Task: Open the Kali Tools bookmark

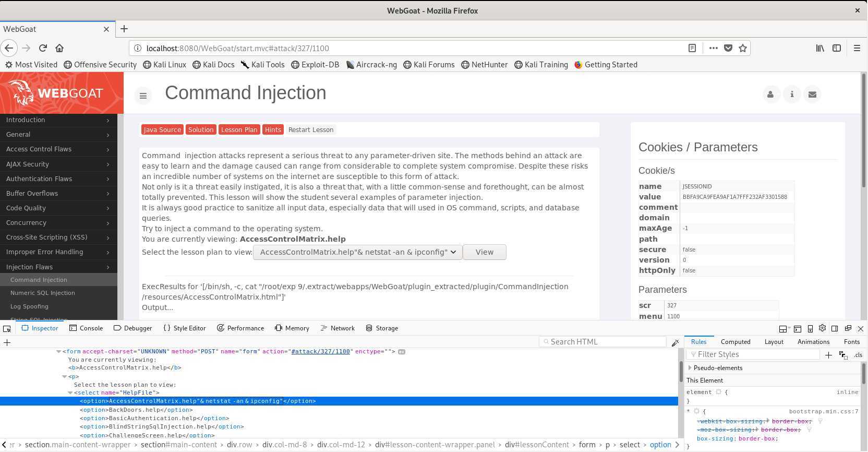Action: [263, 65]
